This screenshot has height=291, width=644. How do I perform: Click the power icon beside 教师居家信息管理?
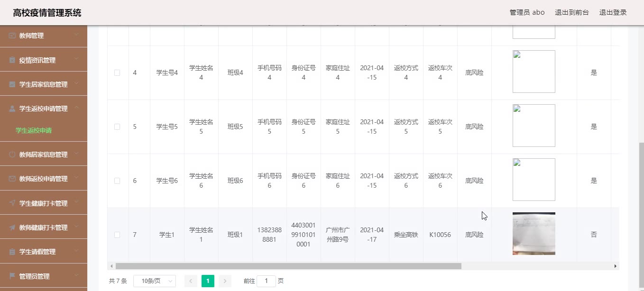point(12,155)
